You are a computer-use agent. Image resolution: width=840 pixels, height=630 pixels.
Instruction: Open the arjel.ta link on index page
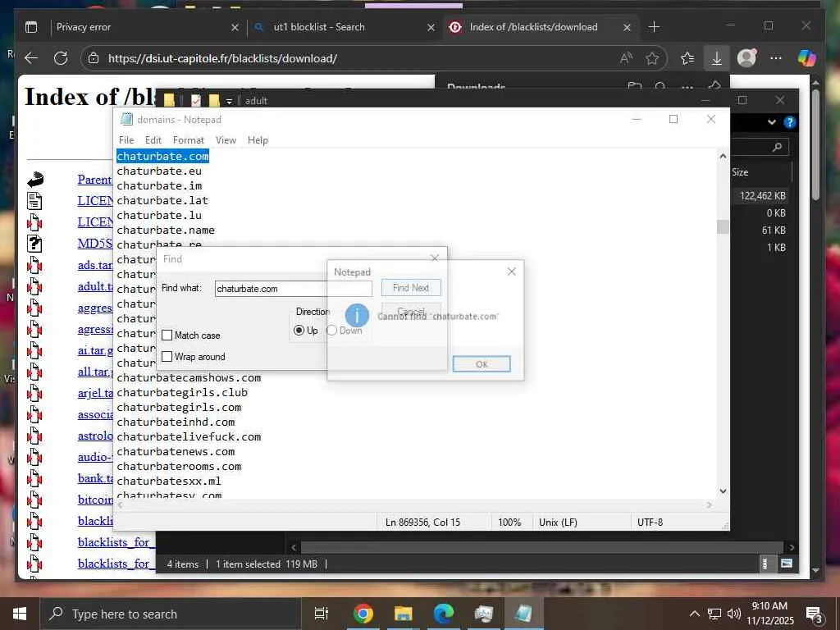(x=95, y=394)
